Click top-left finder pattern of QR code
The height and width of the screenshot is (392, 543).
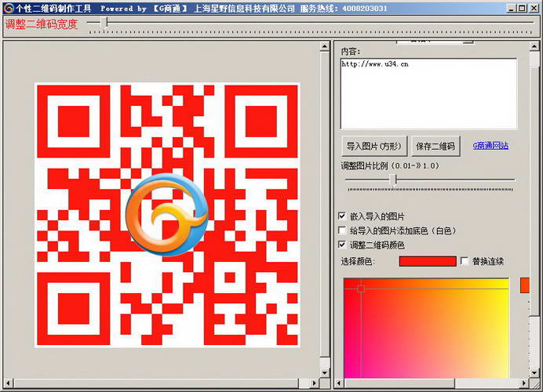tap(74, 122)
